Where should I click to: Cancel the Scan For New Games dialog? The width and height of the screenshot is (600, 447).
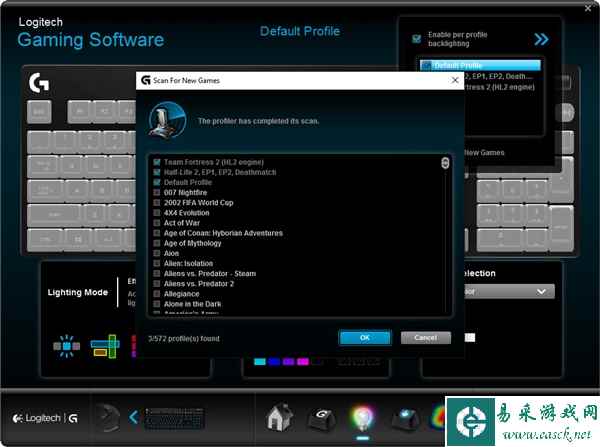click(426, 338)
